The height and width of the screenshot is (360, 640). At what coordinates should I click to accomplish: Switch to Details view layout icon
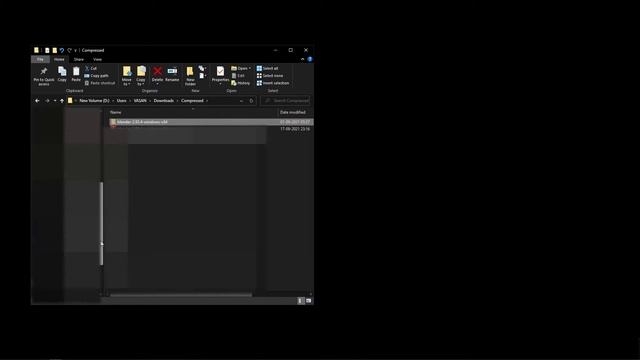click(300, 301)
